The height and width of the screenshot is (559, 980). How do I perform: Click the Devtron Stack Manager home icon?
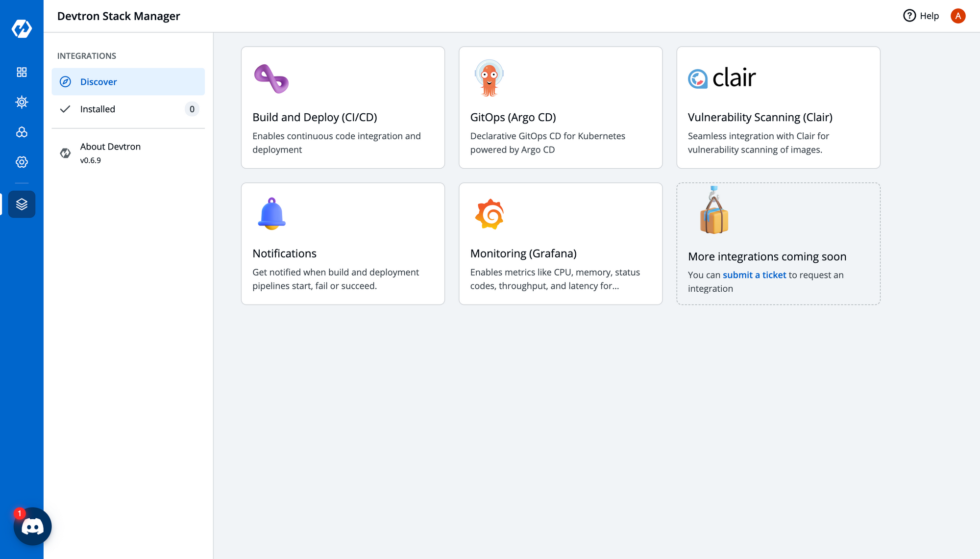(22, 204)
